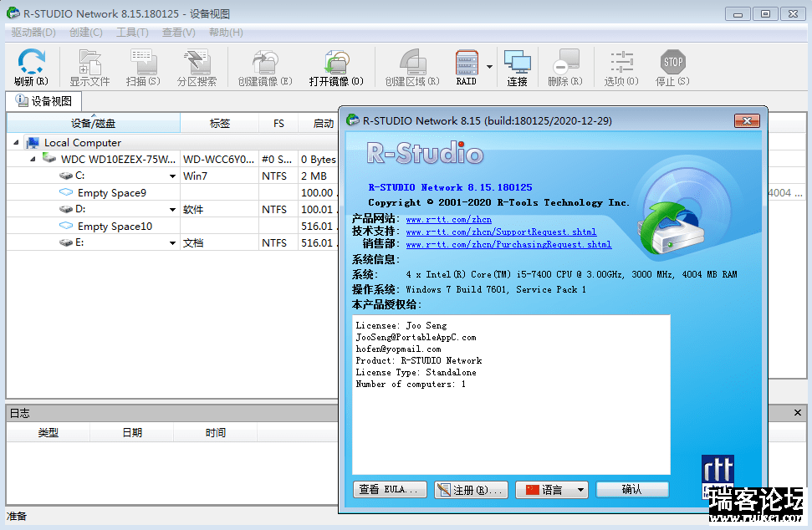Click the Local Computer icon in tree
Image resolution: width=812 pixels, height=530 pixels.
[33, 142]
